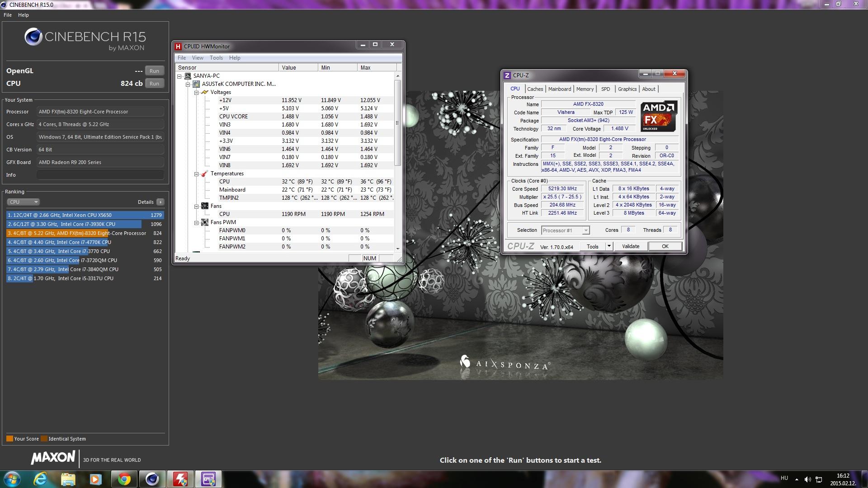Open Cinebench File menu

(8, 15)
